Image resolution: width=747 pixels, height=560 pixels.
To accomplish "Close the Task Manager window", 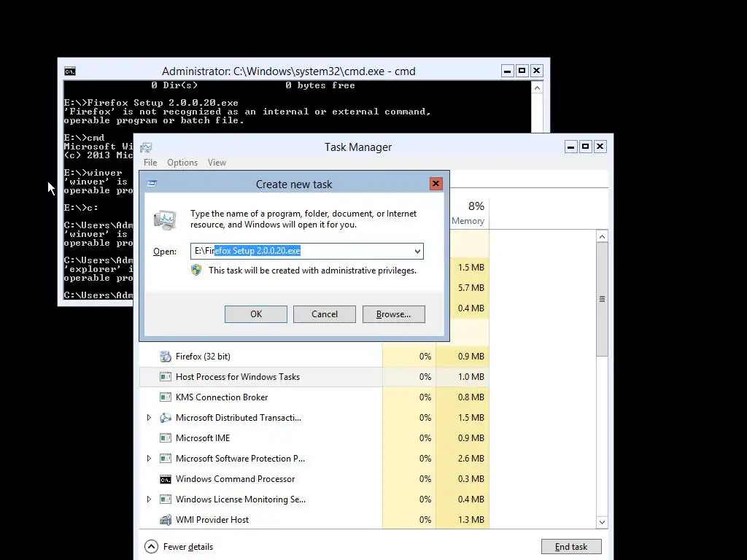I will 600,147.
